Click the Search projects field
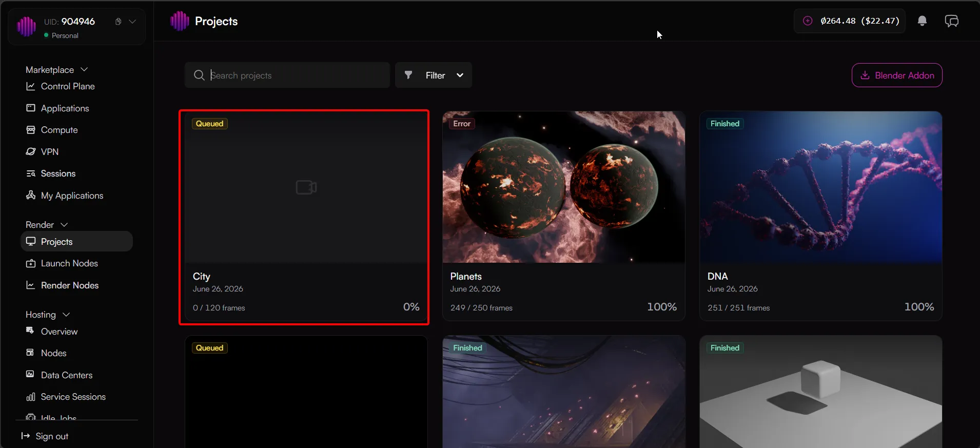980x448 pixels. coord(287,75)
